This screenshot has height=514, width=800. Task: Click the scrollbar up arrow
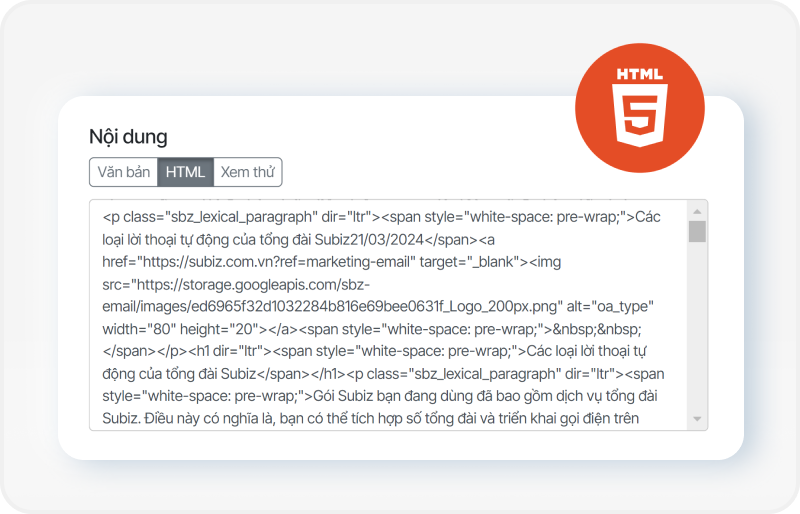point(697,212)
